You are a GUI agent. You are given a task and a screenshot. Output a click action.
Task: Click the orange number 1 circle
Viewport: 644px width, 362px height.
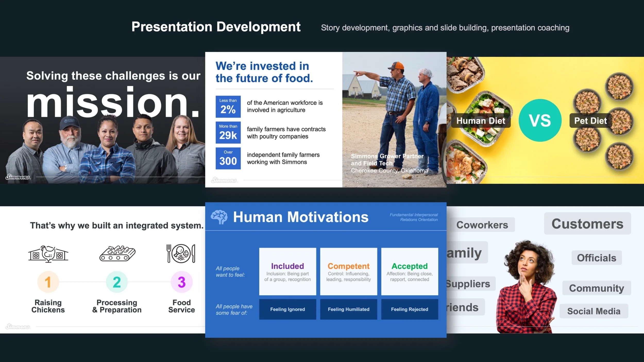tap(48, 282)
